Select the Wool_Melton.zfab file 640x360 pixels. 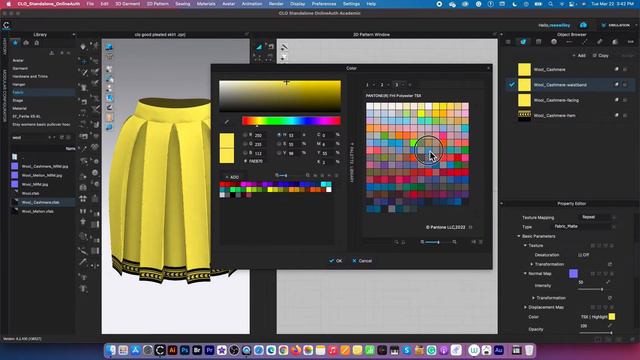tap(38, 211)
